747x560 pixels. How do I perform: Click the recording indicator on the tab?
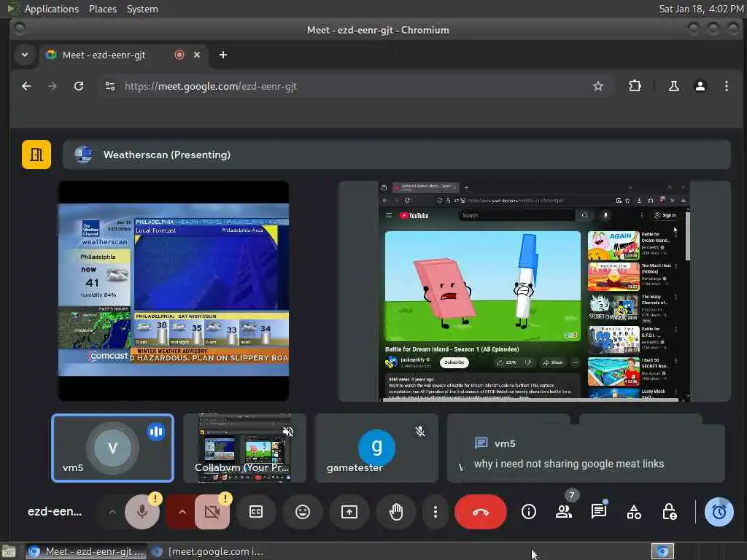[x=179, y=55]
